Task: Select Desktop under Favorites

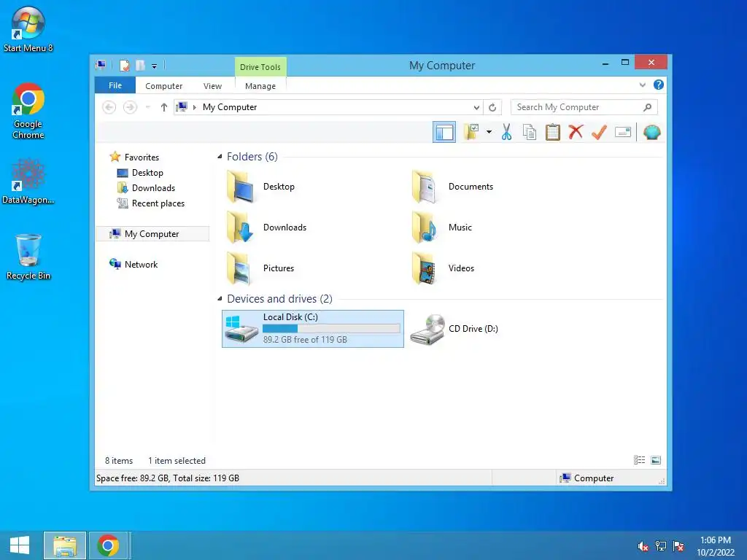Action: click(x=147, y=172)
